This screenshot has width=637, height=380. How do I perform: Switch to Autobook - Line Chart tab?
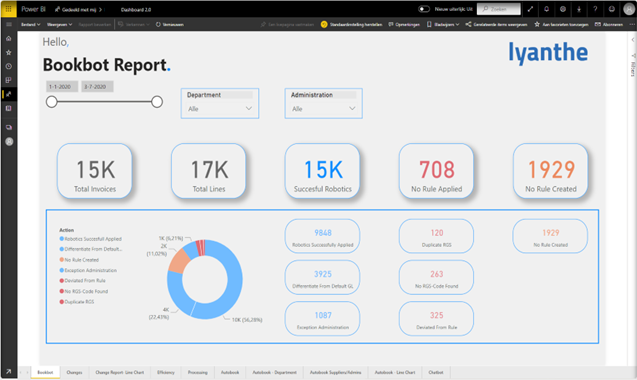tap(395, 372)
